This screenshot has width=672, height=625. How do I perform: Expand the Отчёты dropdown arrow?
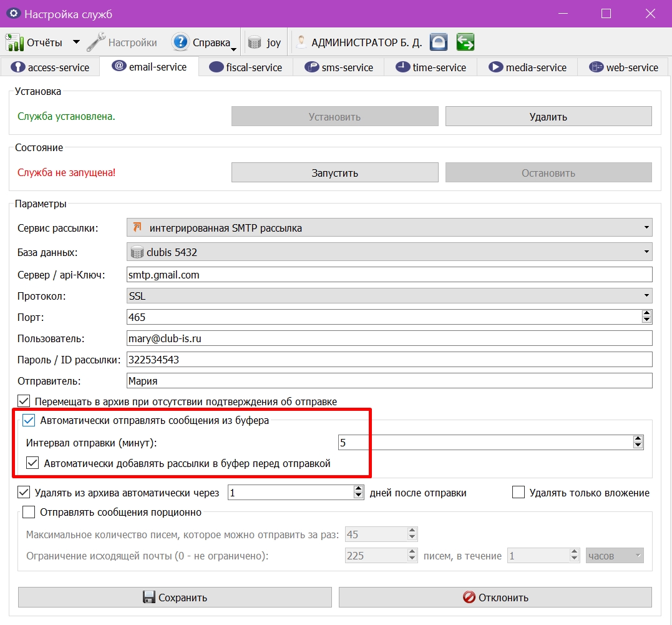76,42
